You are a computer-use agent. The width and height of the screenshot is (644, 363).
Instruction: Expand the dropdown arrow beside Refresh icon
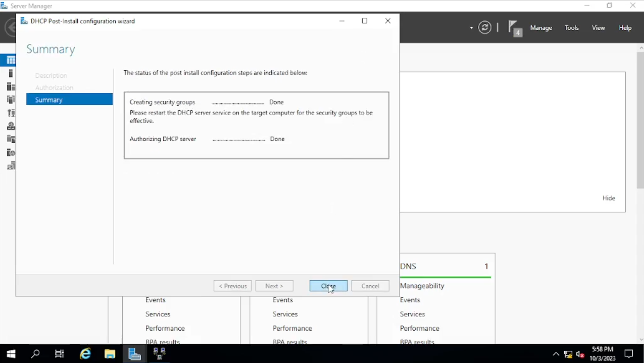[x=471, y=28]
